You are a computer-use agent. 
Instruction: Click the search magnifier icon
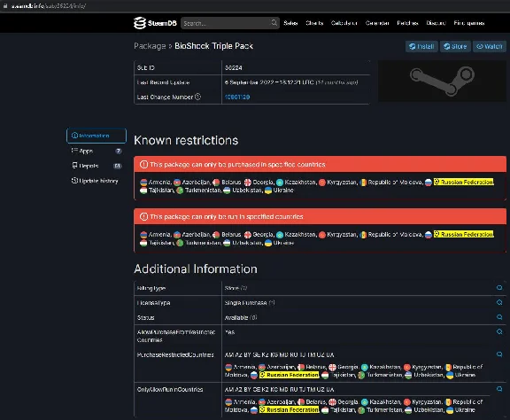tap(274, 23)
